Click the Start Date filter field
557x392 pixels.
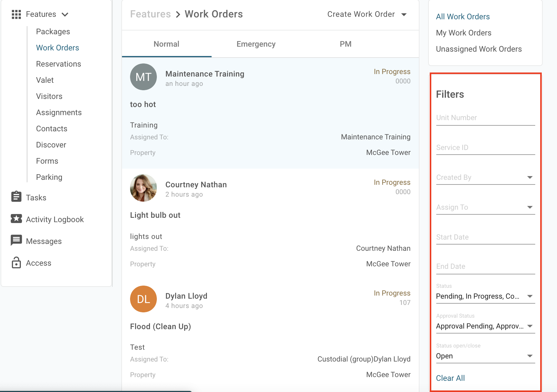[485, 237]
